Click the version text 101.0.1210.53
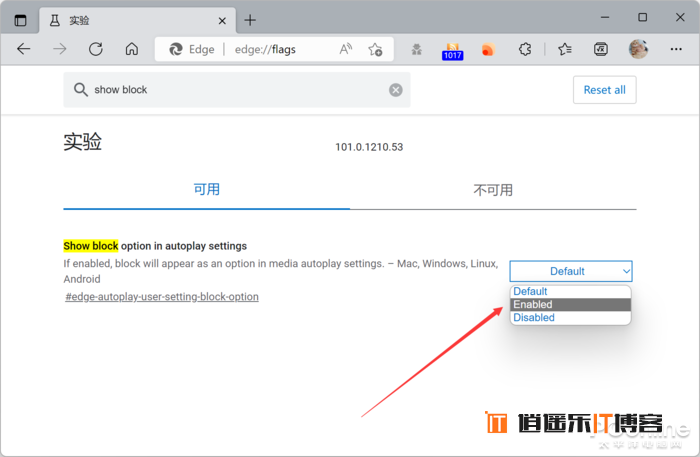This screenshot has height=457, width=700. point(369,147)
